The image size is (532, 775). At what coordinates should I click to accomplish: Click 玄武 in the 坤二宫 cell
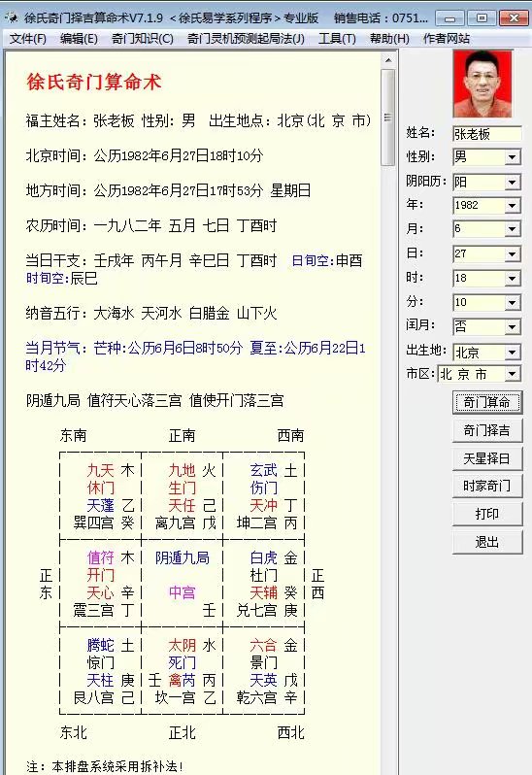[264, 470]
